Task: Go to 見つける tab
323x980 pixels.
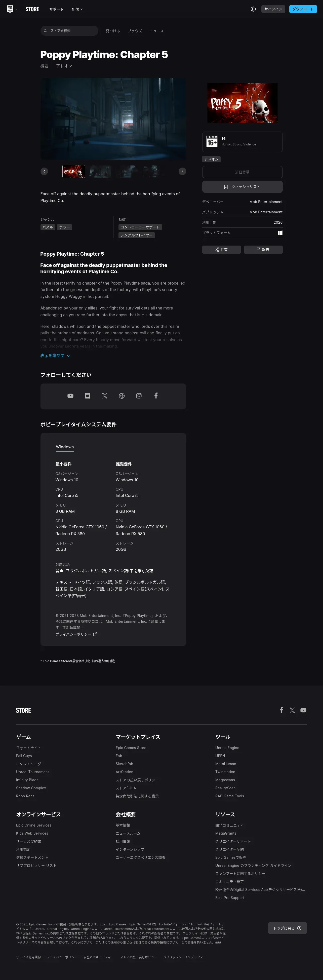Action: [113, 31]
